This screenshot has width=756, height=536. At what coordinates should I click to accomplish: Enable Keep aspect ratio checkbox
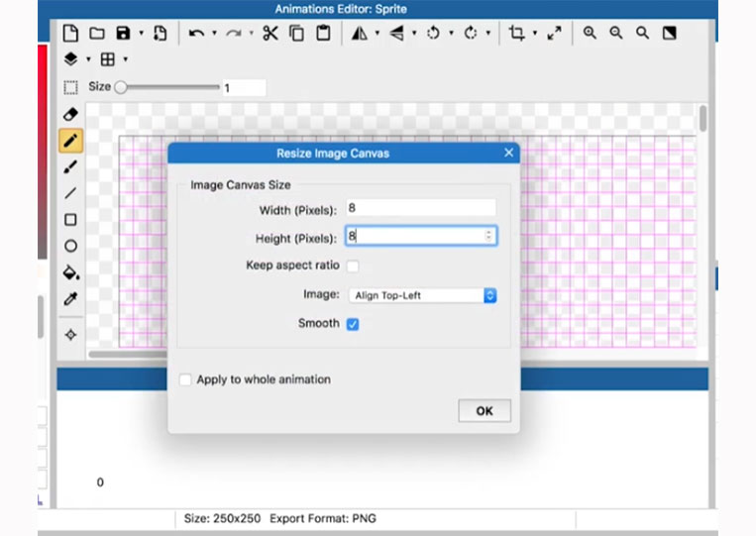click(353, 267)
